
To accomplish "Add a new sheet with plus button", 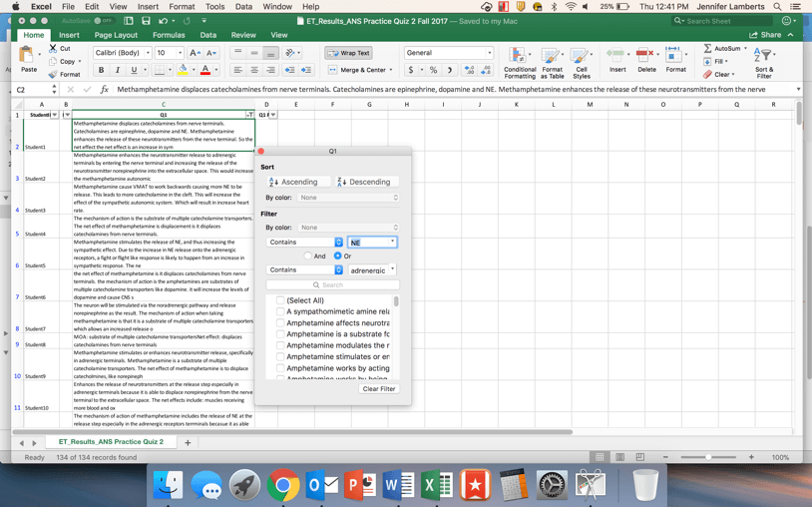I will pyautogui.click(x=188, y=443).
